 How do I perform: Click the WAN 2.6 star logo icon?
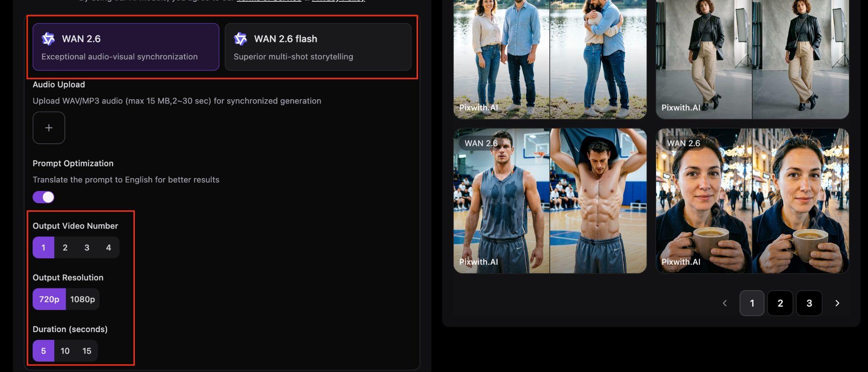(48, 39)
